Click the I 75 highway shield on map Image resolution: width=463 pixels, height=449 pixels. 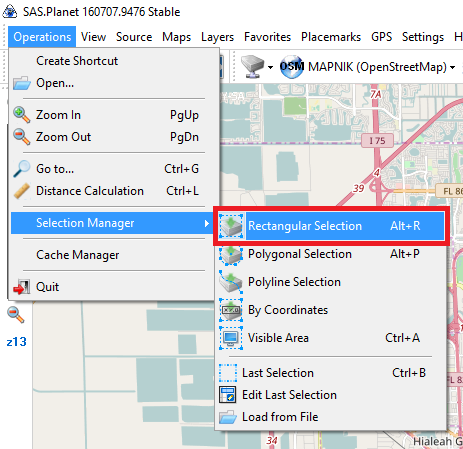pos(377,141)
